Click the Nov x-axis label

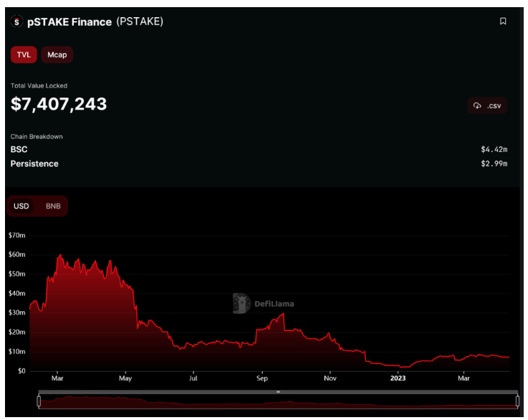pyautogui.click(x=330, y=378)
